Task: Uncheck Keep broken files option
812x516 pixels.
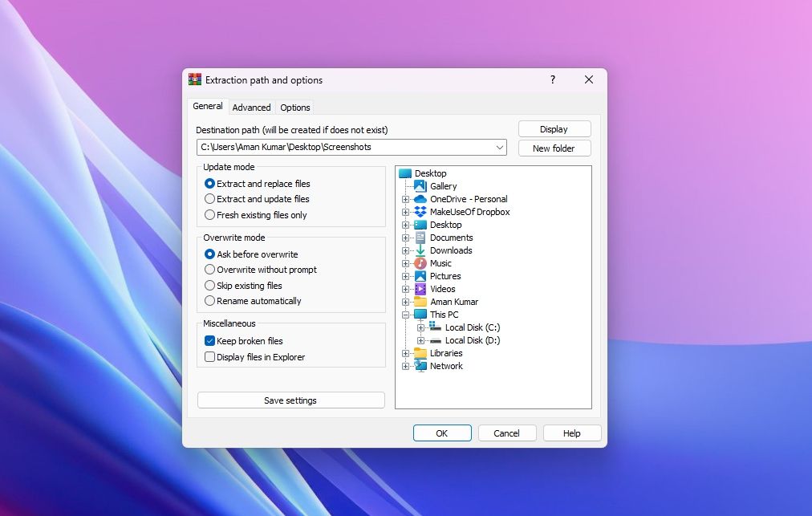Action: tap(210, 341)
